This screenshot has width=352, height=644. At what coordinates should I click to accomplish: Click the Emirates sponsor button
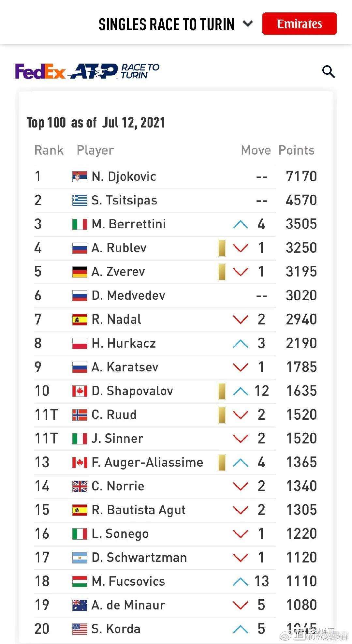click(299, 24)
